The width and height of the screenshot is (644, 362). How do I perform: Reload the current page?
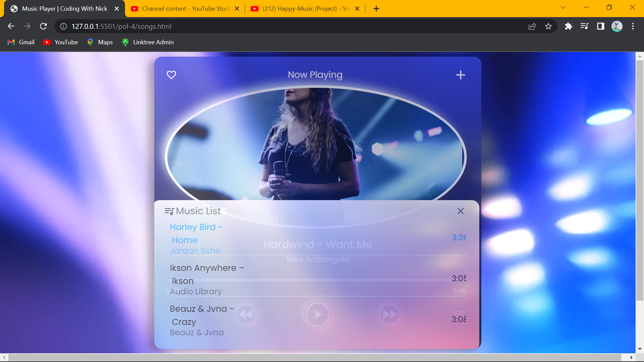(43, 26)
